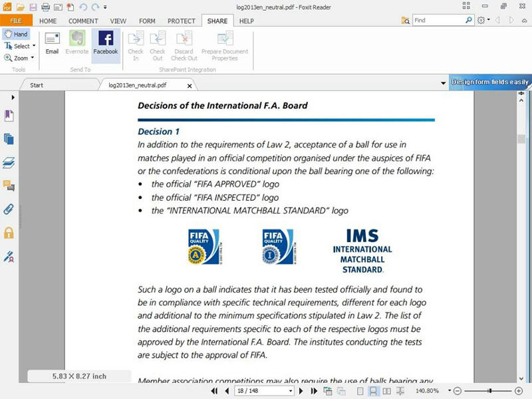Click the previous view icon in status bar

tap(328, 391)
